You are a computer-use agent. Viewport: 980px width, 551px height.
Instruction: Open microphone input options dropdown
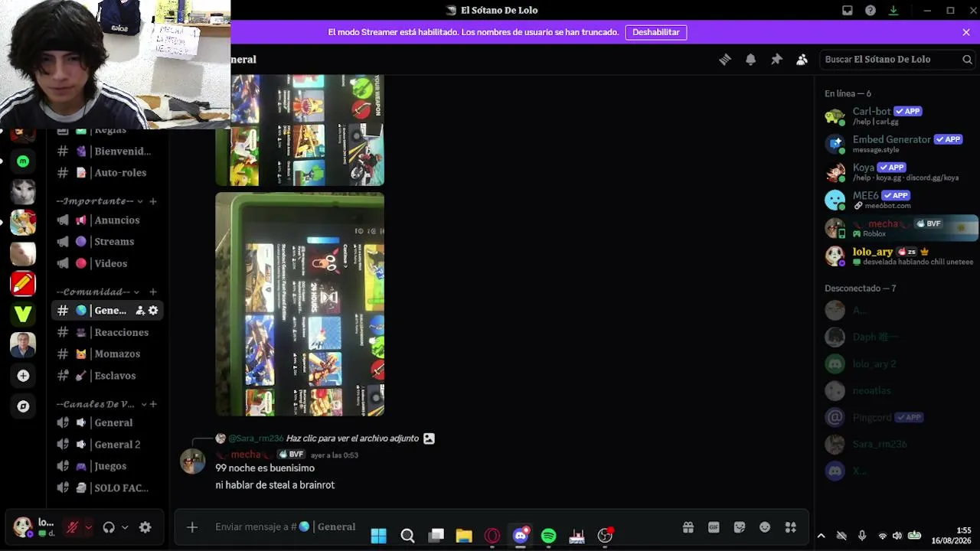pyautogui.click(x=89, y=527)
